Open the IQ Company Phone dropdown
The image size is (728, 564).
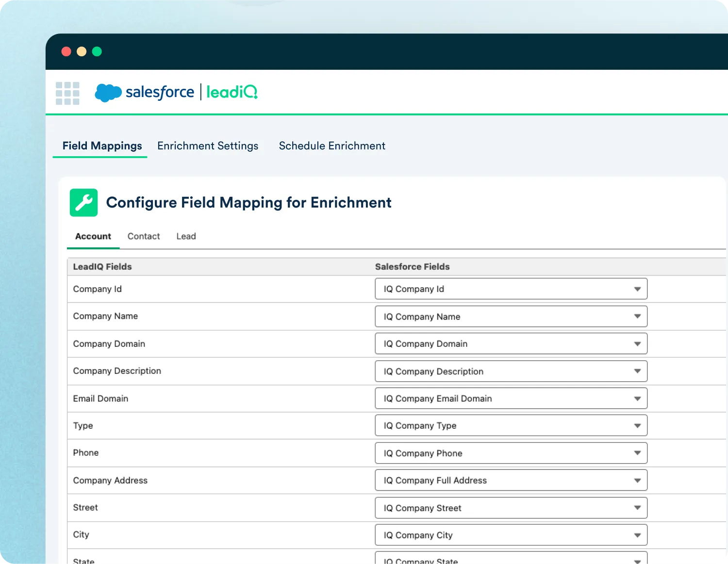(511, 453)
